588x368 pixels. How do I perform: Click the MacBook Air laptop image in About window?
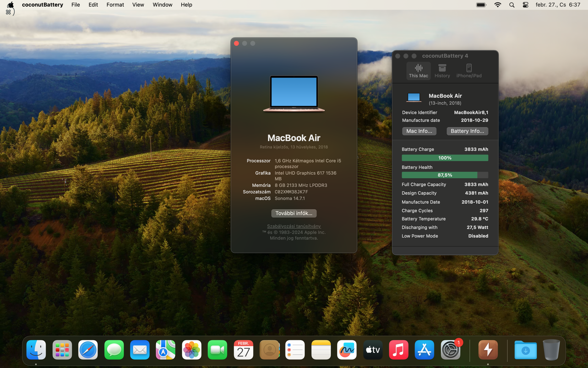pos(294,94)
